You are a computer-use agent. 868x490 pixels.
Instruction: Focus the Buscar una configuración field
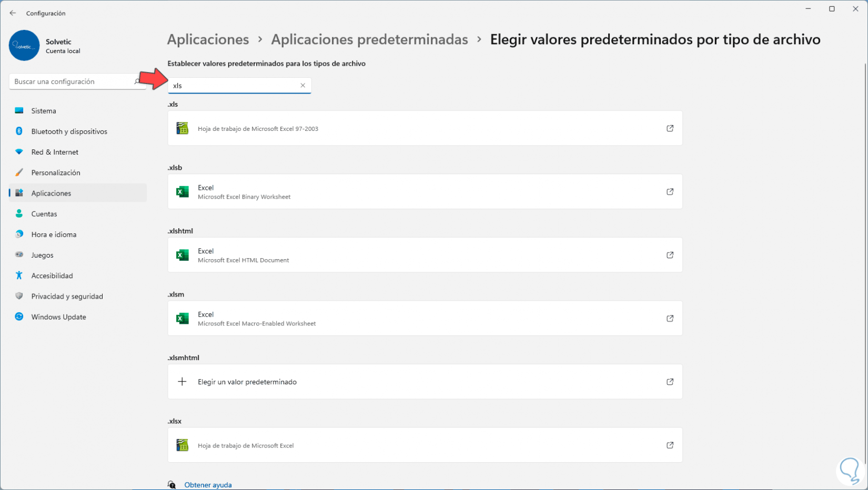tap(78, 81)
